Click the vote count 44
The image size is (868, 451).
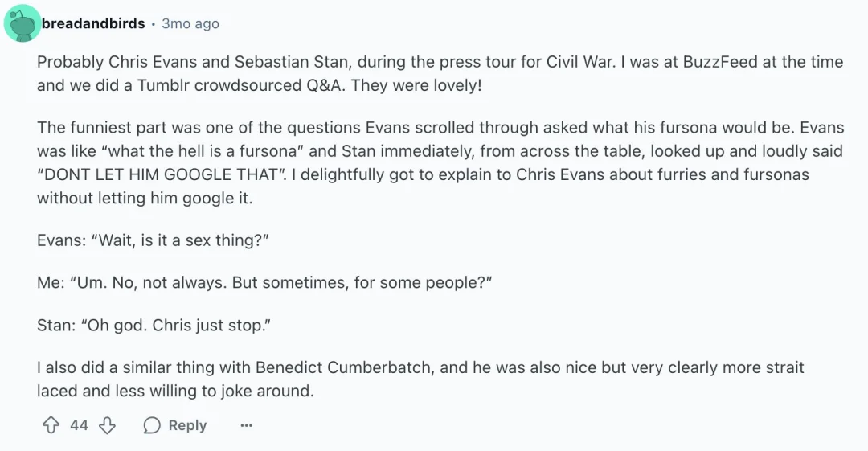[79, 425]
